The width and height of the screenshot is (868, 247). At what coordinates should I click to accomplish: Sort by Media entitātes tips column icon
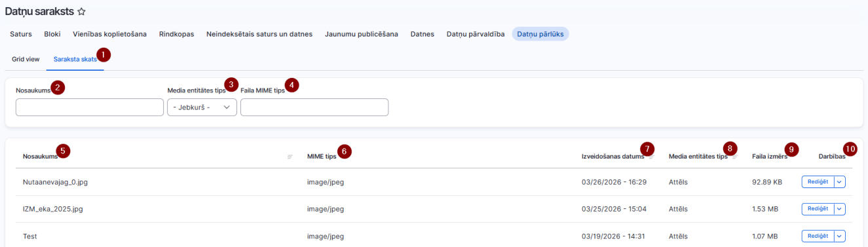point(734,157)
